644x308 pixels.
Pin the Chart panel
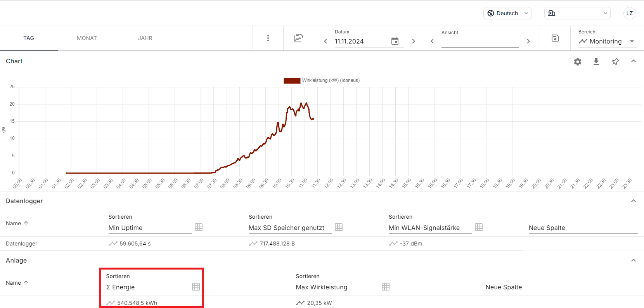(x=615, y=62)
